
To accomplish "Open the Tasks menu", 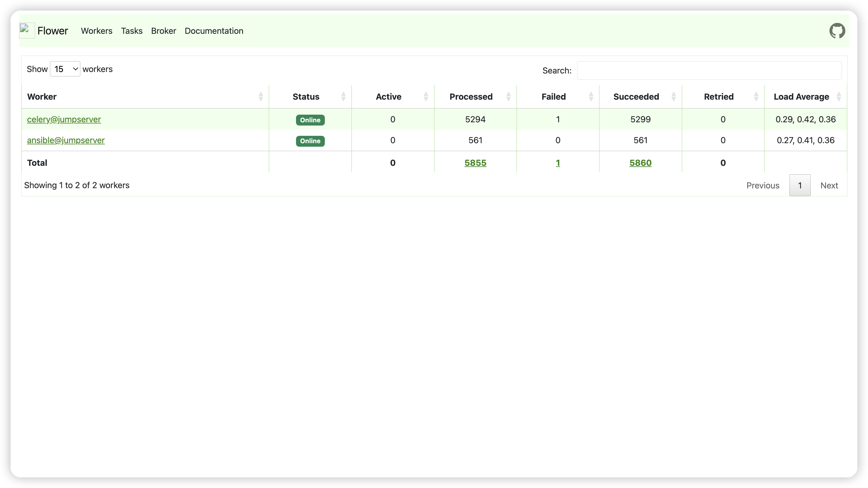I will pos(132,31).
